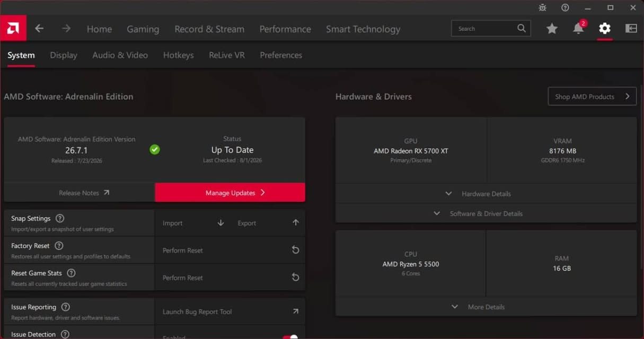Click Export up arrow icon
Image resolution: width=644 pixels, height=339 pixels.
pos(296,222)
